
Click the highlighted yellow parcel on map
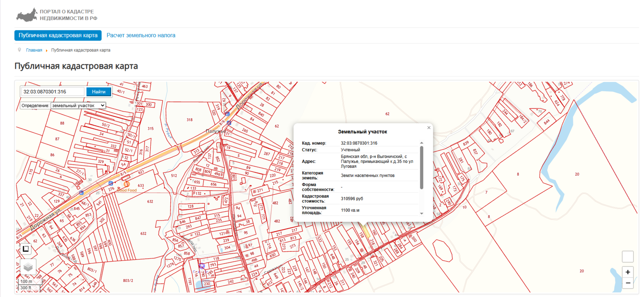[x=366, y=231]
